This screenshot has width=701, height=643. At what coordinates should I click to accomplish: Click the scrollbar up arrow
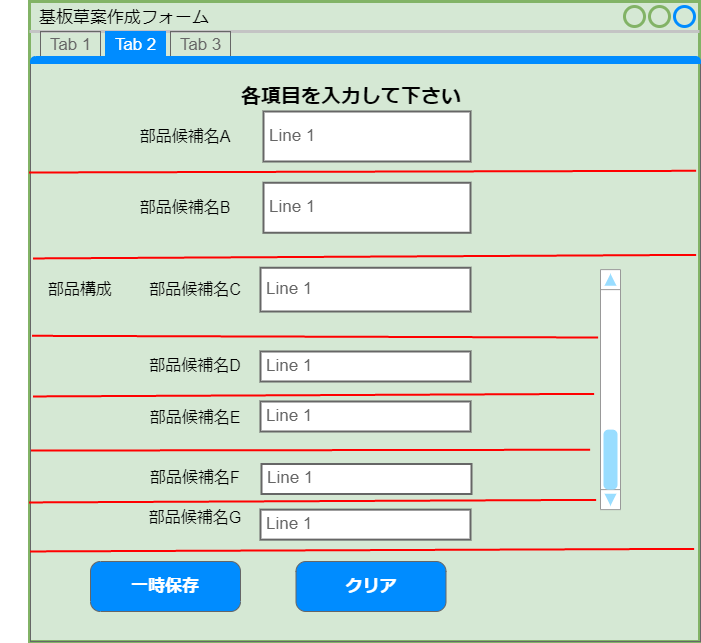coord(610,280)
